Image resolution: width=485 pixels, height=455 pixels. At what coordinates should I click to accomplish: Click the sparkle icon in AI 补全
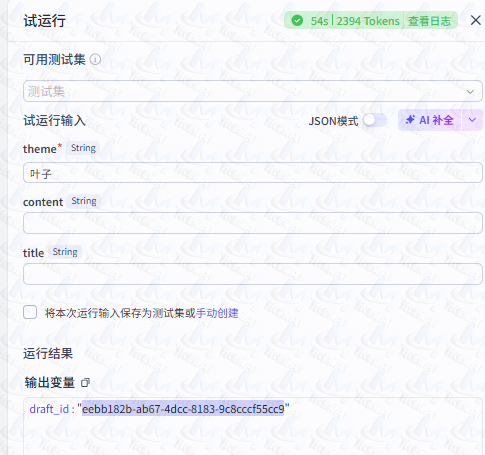point(410,120)
